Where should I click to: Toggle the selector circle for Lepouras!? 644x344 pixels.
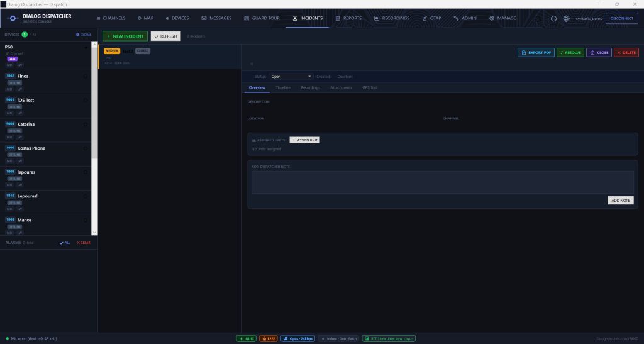pos(86,196)
